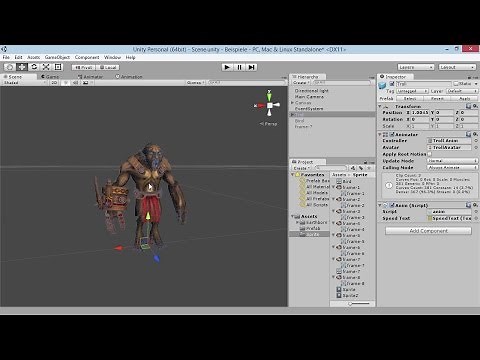Open the Tag dropdown showing Untagged

click(412, 91)
